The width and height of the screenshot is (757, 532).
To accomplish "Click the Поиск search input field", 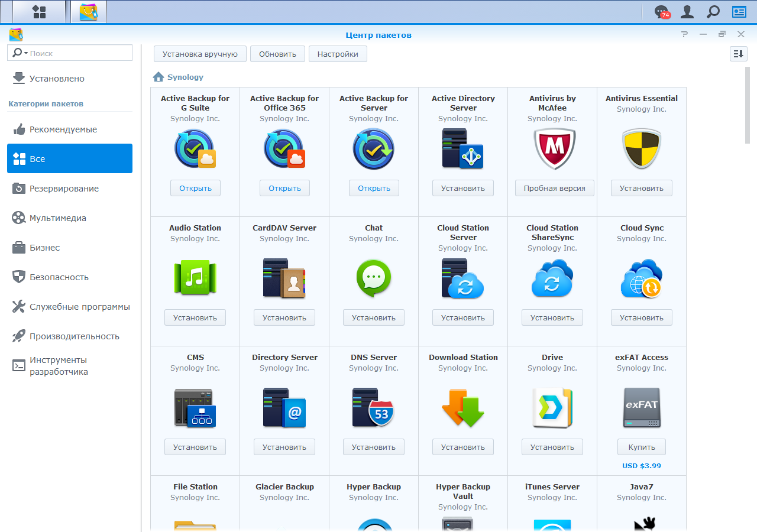I will (x=79, y=53).
